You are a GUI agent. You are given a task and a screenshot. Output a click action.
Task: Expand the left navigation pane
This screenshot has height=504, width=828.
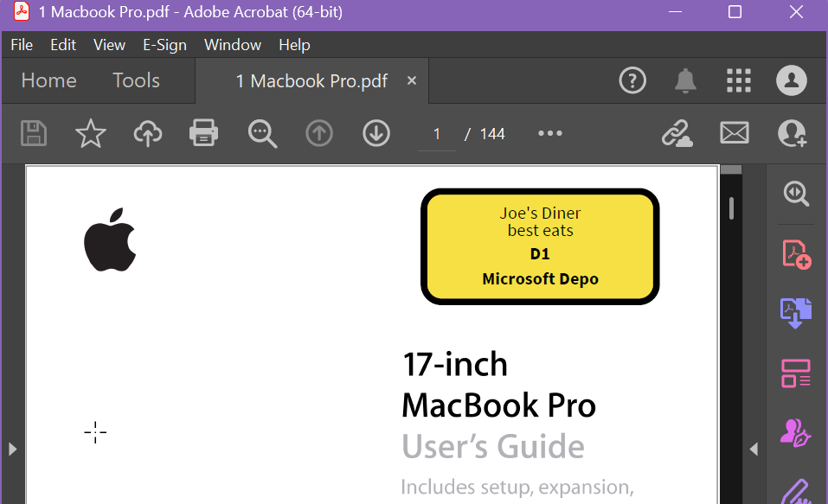pos(12,449)
